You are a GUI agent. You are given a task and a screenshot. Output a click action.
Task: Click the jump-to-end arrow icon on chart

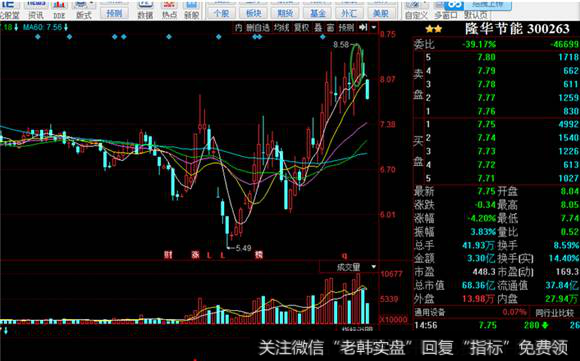point(363,27)
